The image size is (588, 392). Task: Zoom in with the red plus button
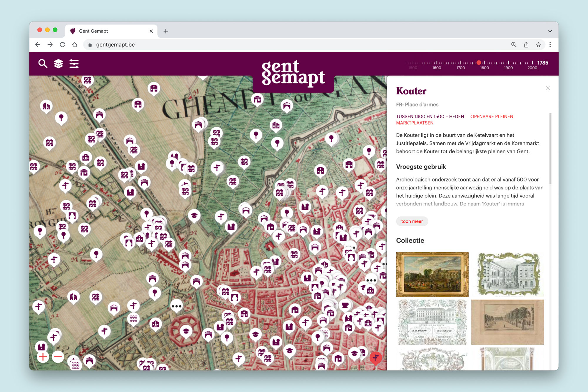(x=43, y=357)
